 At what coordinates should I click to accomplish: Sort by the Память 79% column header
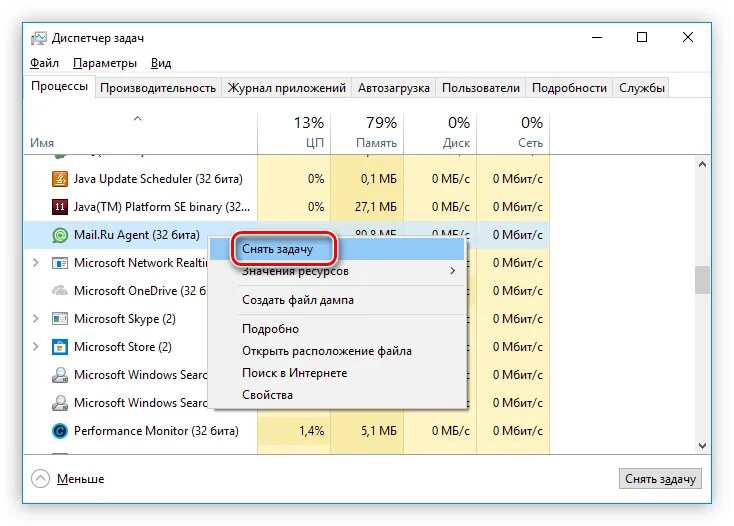pos(367,133)
